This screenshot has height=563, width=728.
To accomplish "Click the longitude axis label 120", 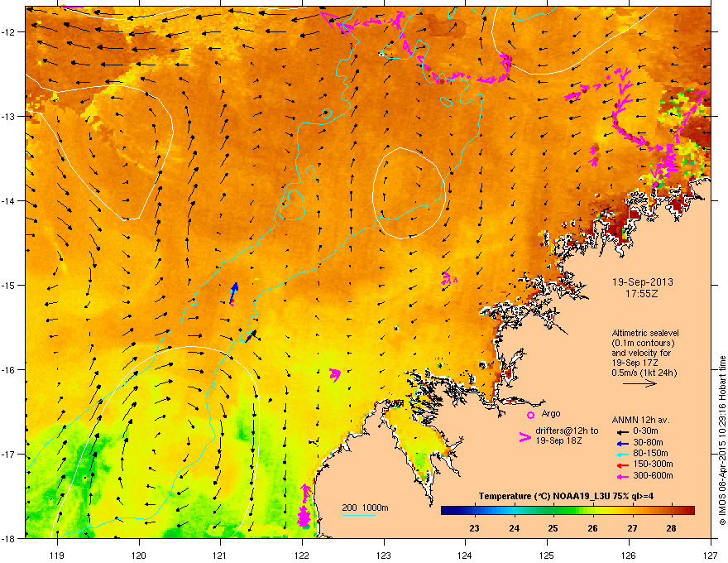I will [x=139, y=555].
